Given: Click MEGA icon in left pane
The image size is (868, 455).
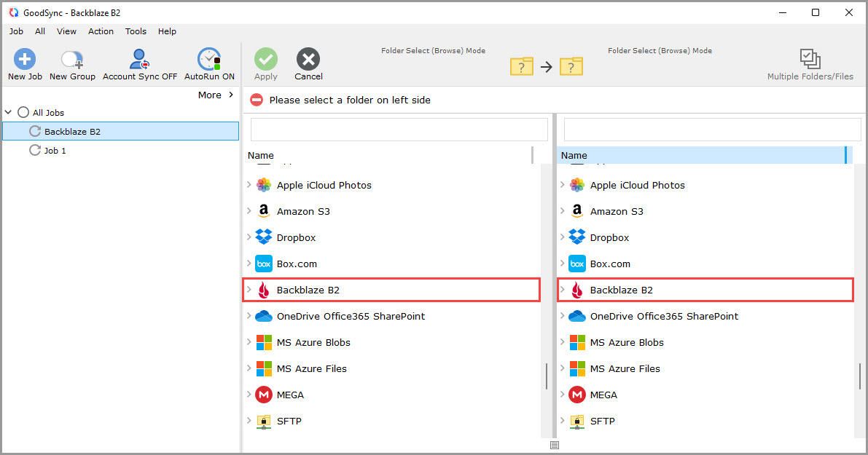Looking at the screenshot, I should point(264,395).
